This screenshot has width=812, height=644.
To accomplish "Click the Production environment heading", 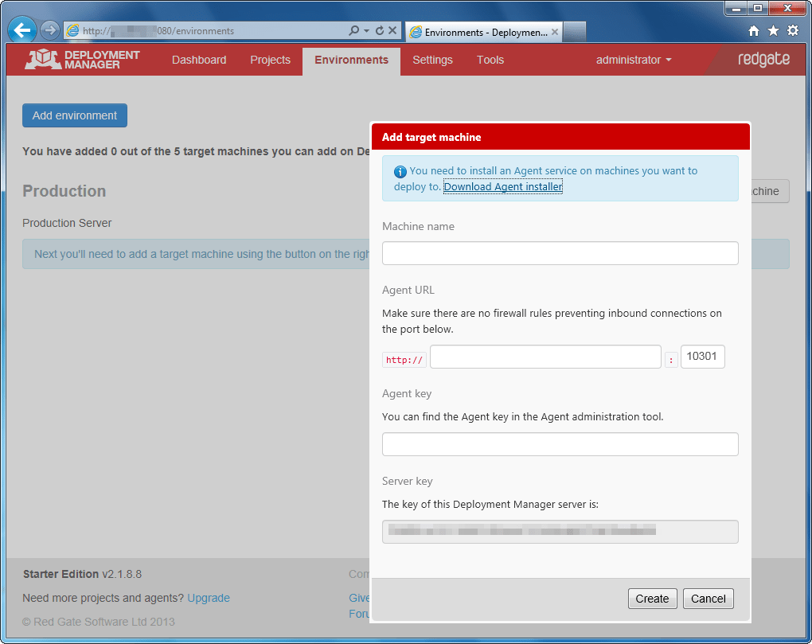I will coord(64,191).
